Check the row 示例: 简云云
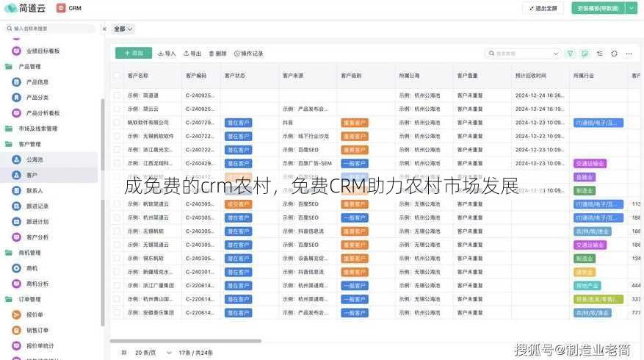The height and width of the screenshot is (360, 644). [117, 109]
